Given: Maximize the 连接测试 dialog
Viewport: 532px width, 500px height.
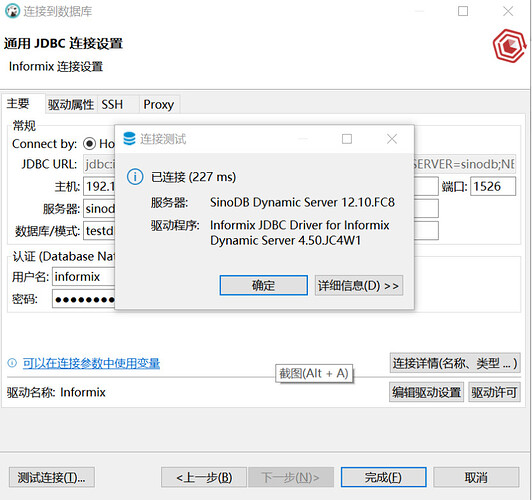Looking at the screenshot, I should pos(347,139).
